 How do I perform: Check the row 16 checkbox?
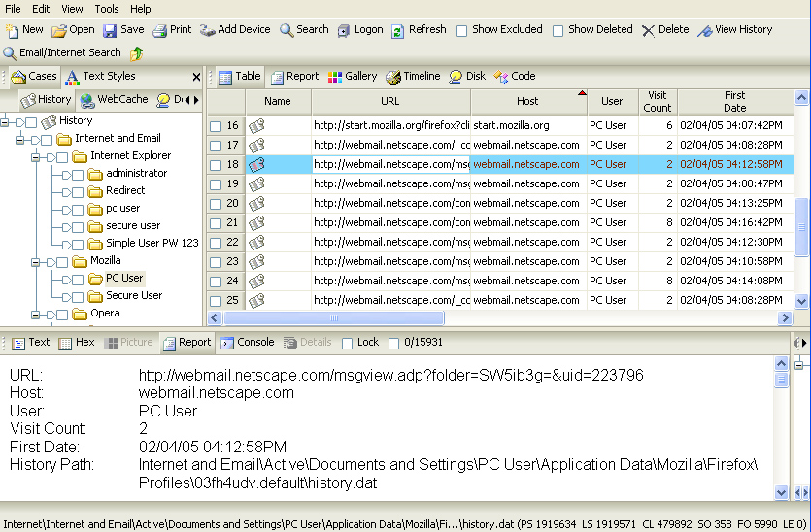point(216,126)
